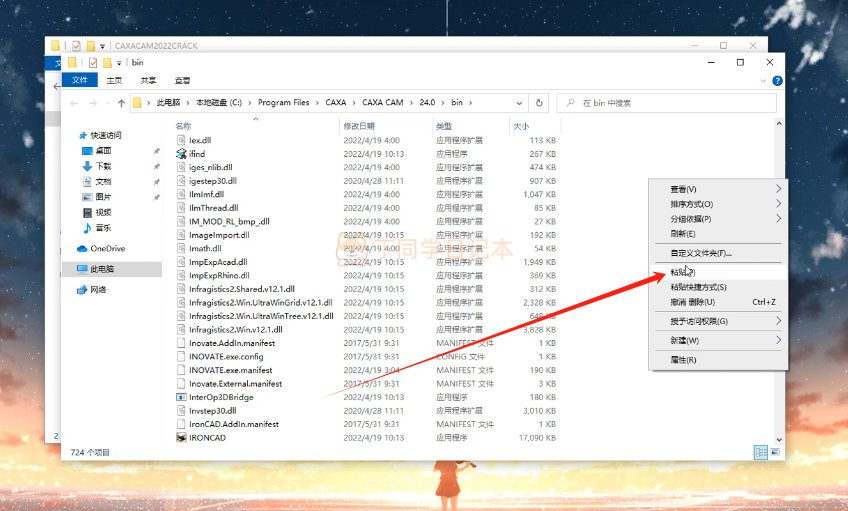Select the ifind application icon

click(x=180, y=154)
